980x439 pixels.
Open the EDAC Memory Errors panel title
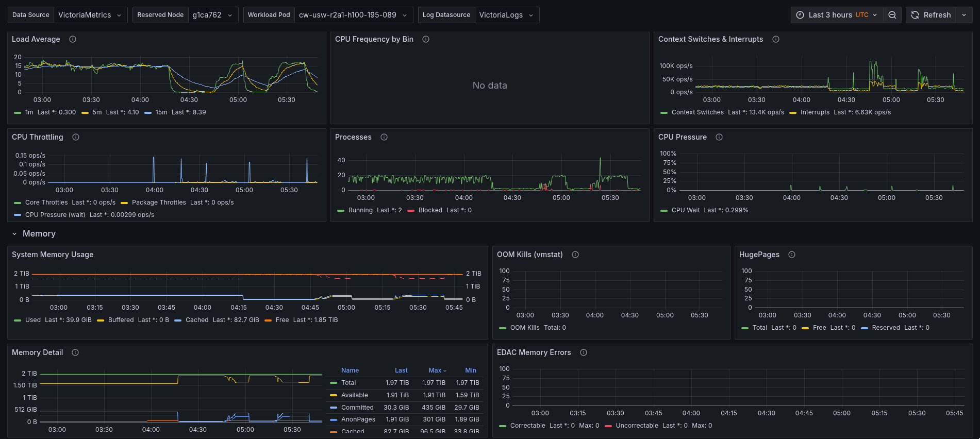coord(534,352)
